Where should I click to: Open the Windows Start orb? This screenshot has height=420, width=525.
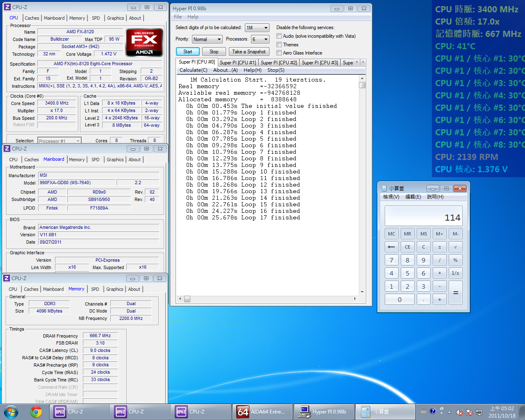(11, 411)
